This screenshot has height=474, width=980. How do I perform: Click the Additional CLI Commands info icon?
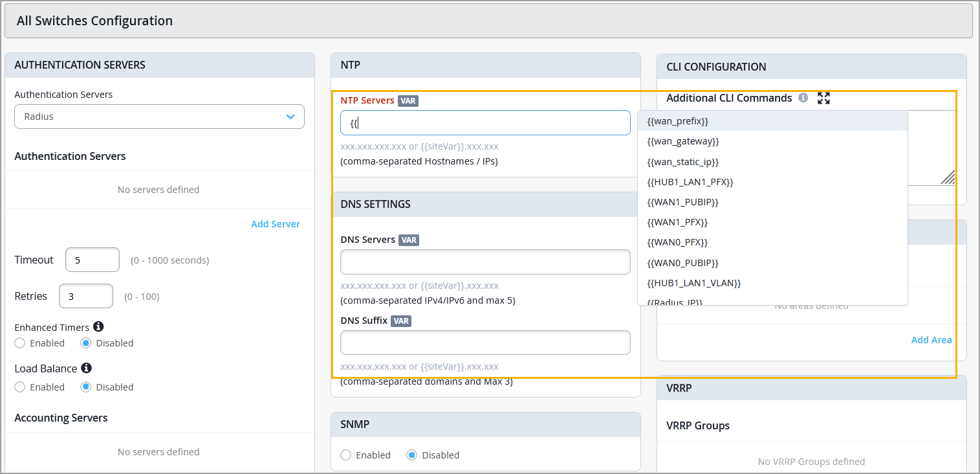pyautogui.click(x=803, y=98)
